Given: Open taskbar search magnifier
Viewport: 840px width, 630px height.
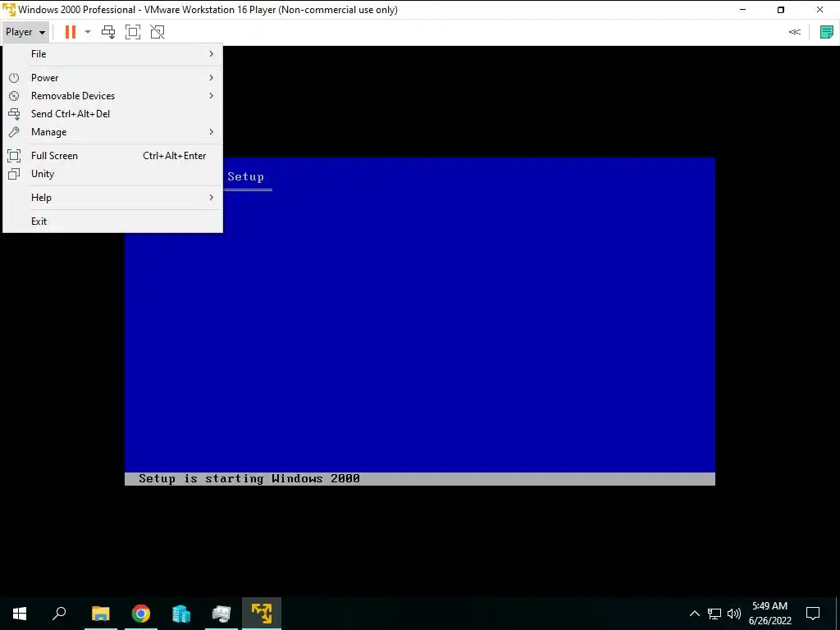Looking at the screenshot, I should click(x=59, y=614).
